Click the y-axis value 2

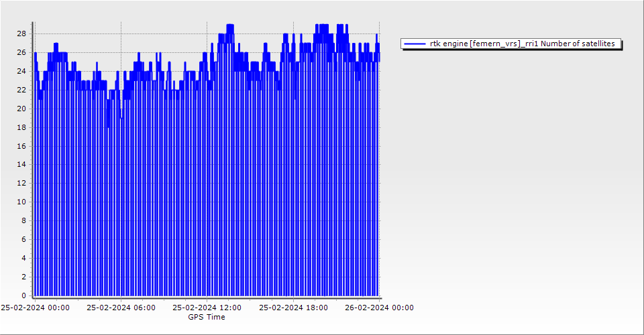point(24,277)
